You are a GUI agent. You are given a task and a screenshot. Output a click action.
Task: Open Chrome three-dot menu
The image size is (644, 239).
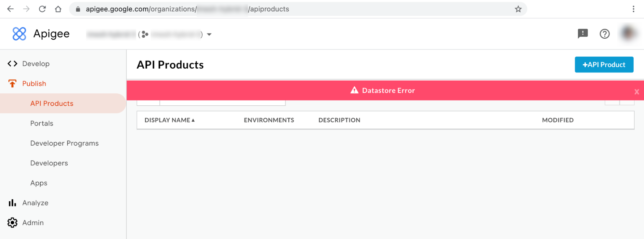tap(633, 9)
